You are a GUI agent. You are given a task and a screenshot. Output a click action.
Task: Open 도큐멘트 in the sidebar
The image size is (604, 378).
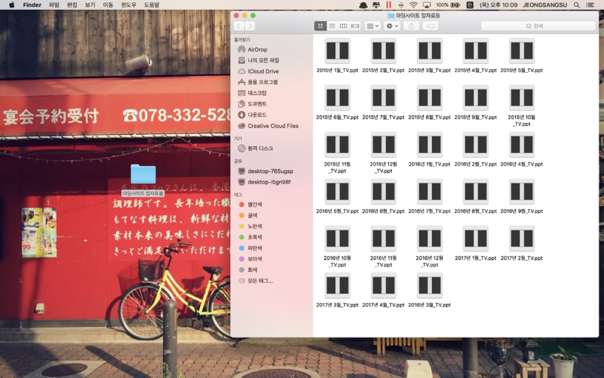[252, 104]
